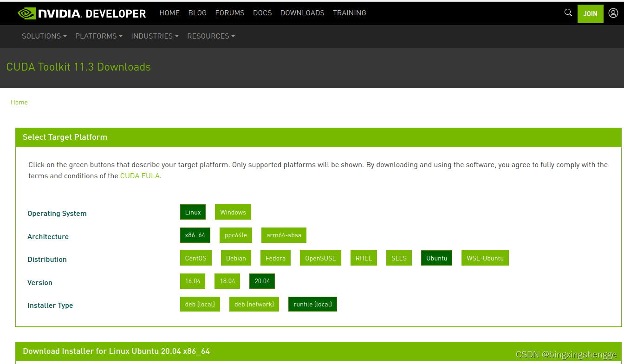This screenshot has height=364, width=624.
Task: Select Windows operating system
Action: click(233, 212)
